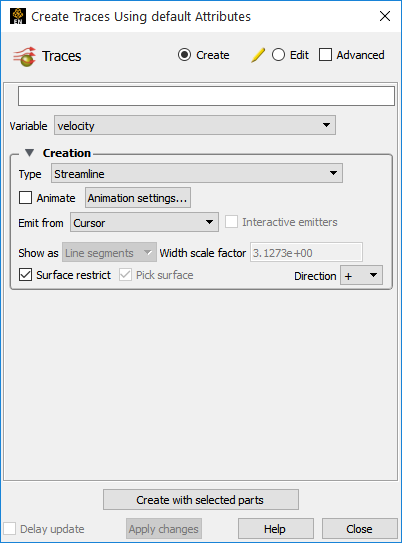Open the Show as Line segments dropdown

(x=109, y=252)
